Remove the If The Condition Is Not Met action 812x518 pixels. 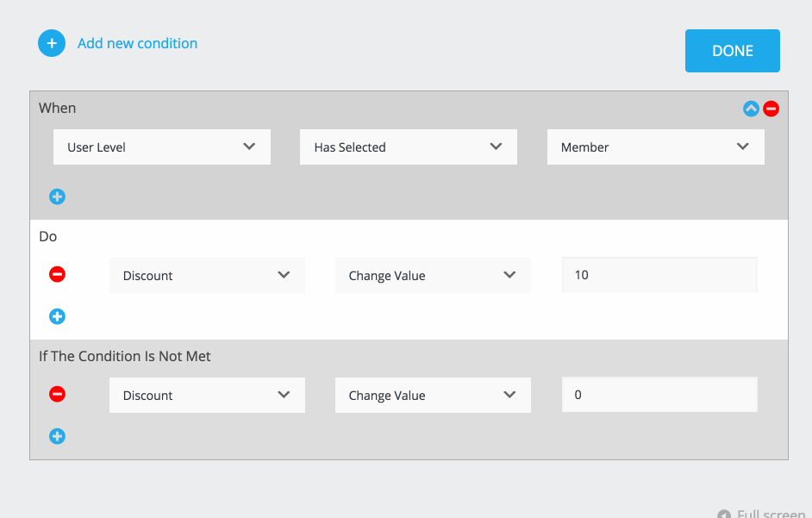[x=57, y=395]
